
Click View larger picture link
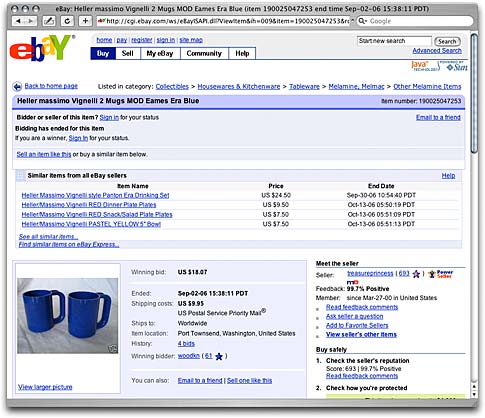coord(45,387)
